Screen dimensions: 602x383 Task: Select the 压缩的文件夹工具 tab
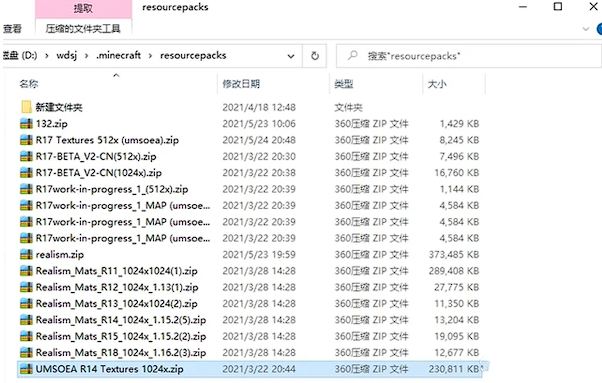(83, 29)
